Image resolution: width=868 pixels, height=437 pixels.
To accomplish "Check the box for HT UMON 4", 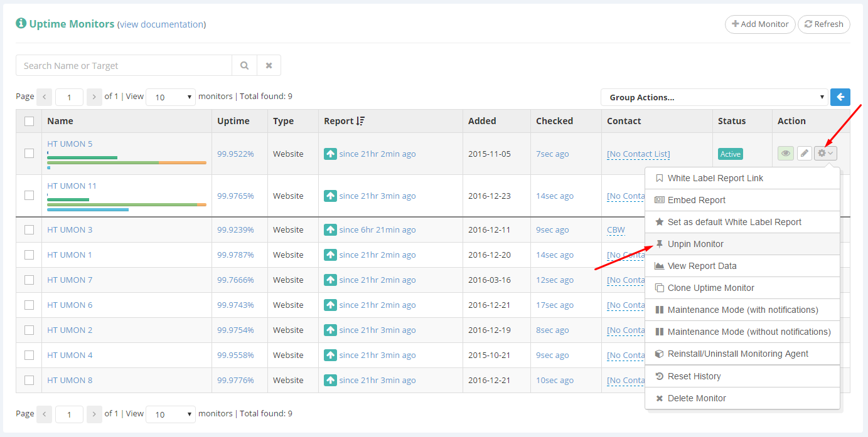I will (x=29, y=355).
